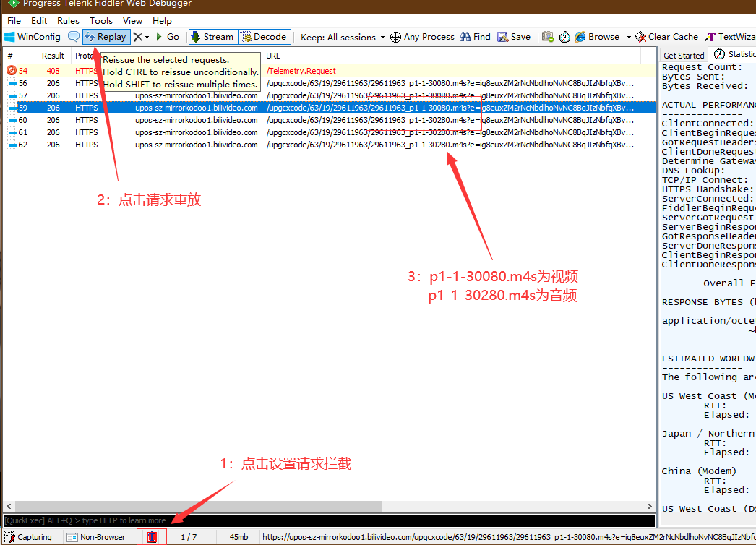Image resolution: width=756 pixels, height=545 pixels.
Task: Open the TextWizard tool
Action: pos(730,37)
